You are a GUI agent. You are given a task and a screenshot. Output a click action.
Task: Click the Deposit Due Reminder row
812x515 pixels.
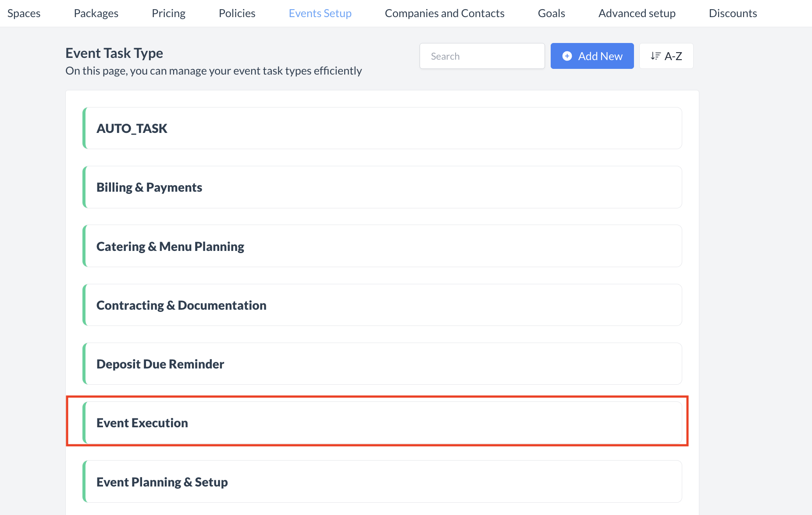pos(382,364)
